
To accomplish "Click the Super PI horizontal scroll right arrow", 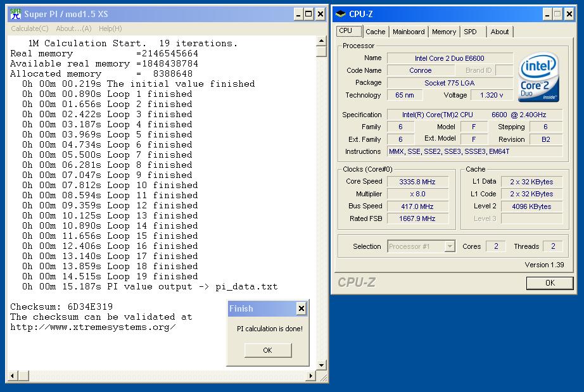I will (311, 376).
